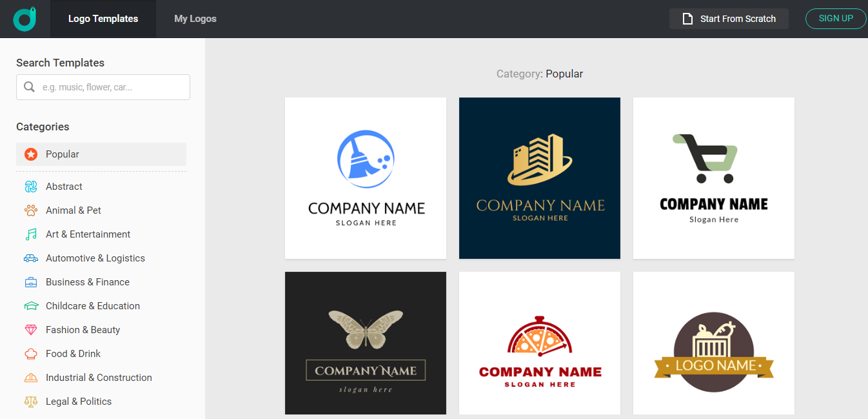Pick the shopping cart logo template
The image size is (868, 419).
click(x=714, y=178)
